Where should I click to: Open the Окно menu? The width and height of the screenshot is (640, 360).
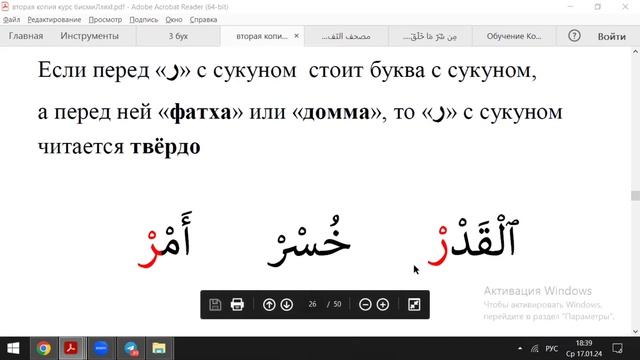tap(174, 20)
